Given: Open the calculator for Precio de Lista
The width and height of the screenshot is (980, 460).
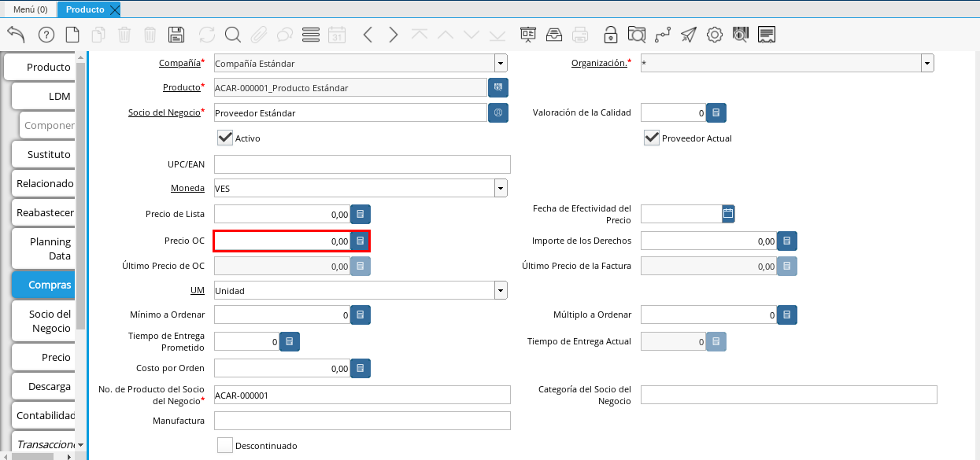Looking at the screenshot, I should point(361,214).
